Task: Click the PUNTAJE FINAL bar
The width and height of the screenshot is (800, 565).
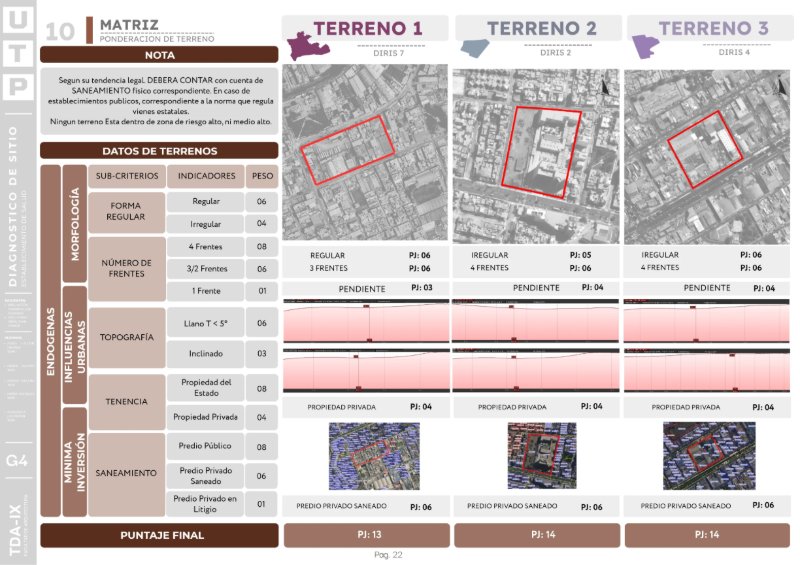Action: [x=159, y=535]
